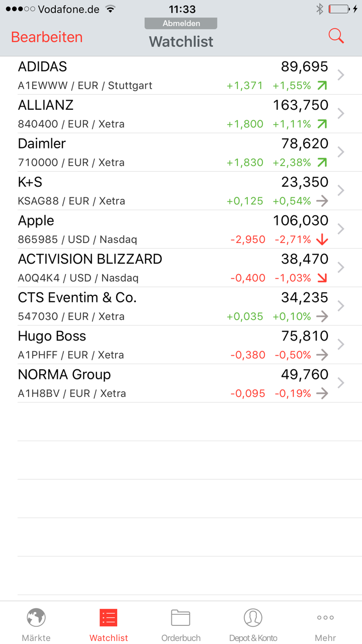
Task: Tap Activision Blizzard red diagonal arrow
Action: point(322,278)
